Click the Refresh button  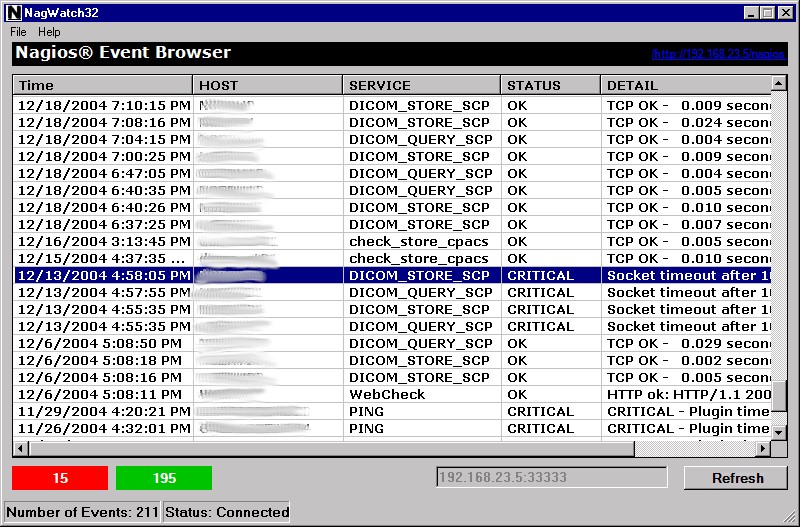coord(736,478)
